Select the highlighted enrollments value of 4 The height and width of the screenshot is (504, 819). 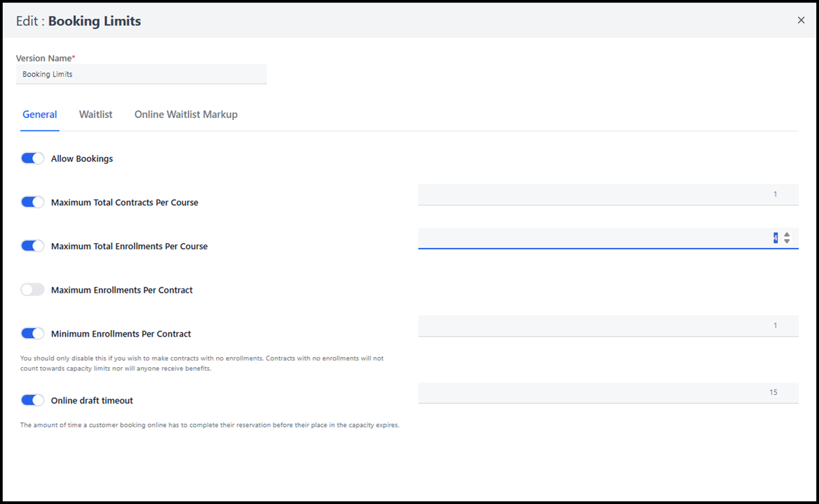click(774, 238)
